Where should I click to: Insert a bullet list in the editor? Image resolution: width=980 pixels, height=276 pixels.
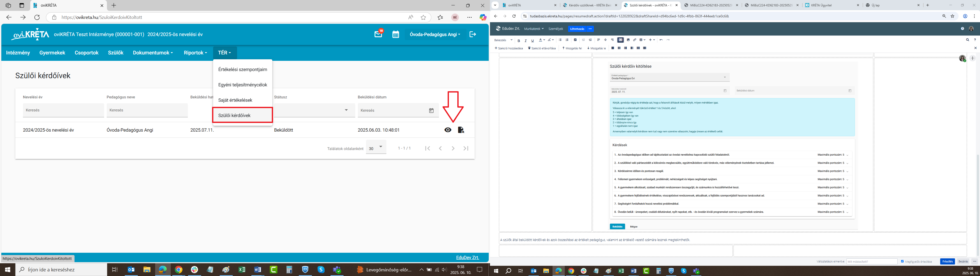(x=560, y=40)
